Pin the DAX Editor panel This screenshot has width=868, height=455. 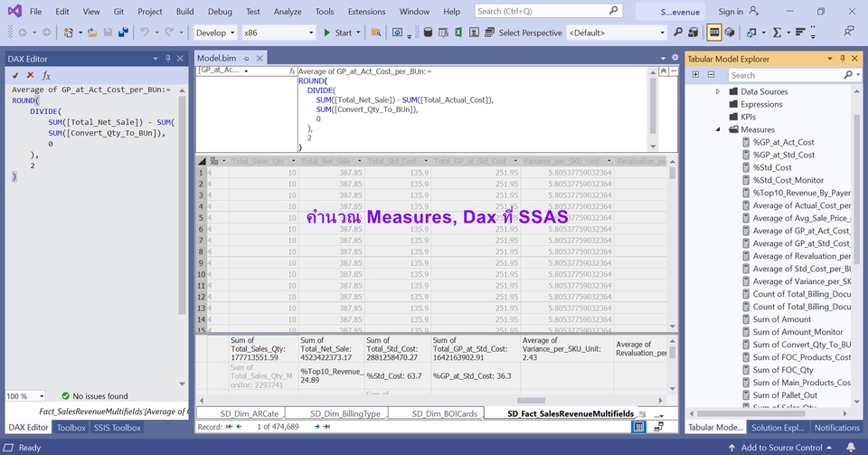coord(168,58)
